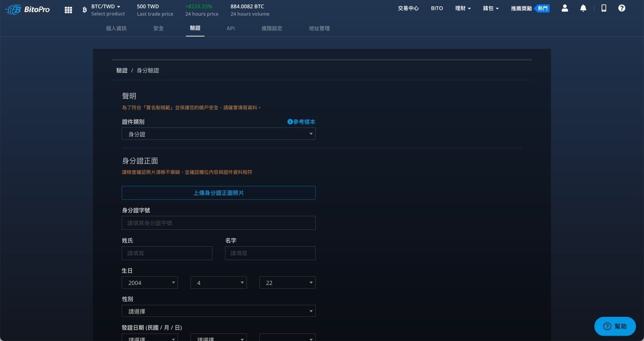Click the info icon beside 參考樣本
The width and height of the screenshot is (644, 341).
pos(290,122)
